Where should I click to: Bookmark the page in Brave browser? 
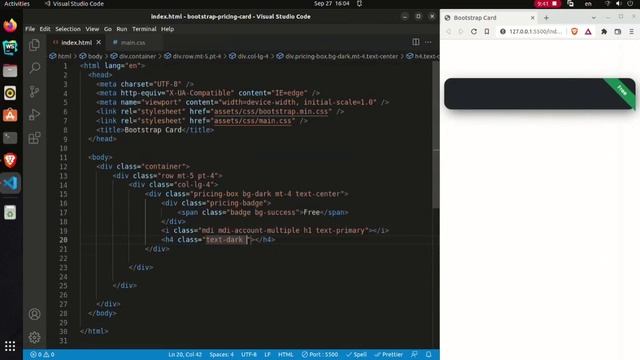coord(487,31)
